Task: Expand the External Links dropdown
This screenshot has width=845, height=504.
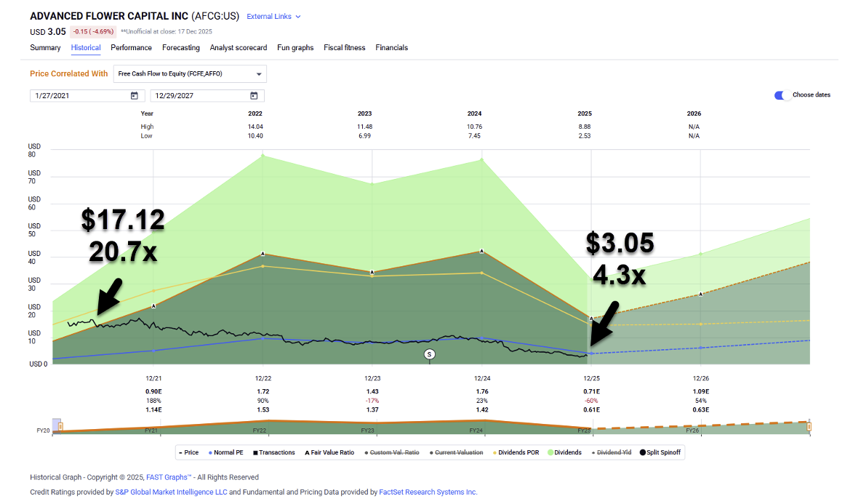Action: [273, 16]
